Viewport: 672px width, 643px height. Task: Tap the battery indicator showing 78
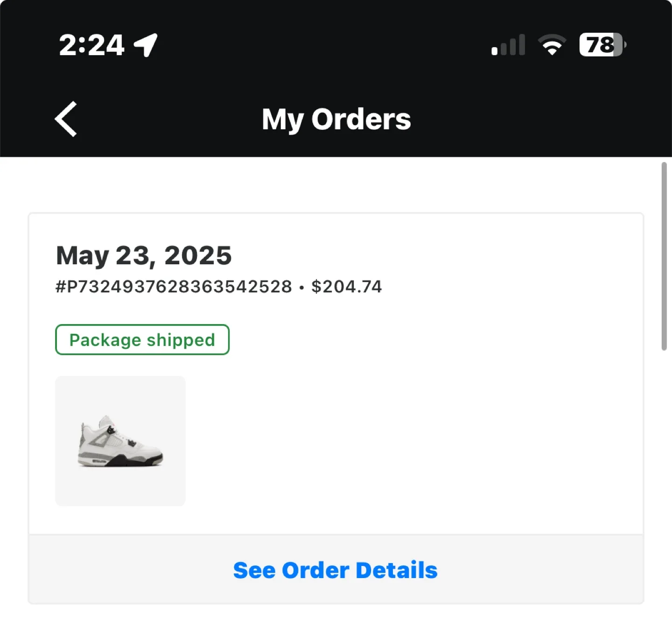[602, 44]
